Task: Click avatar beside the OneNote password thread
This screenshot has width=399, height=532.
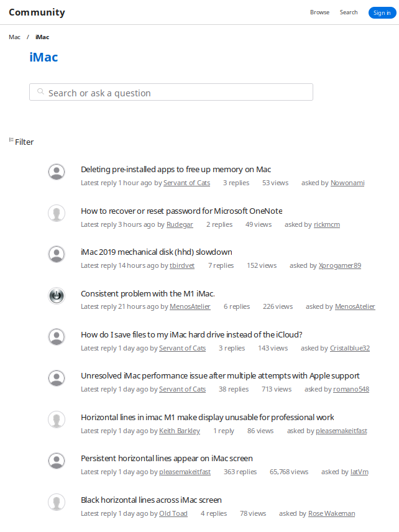Action: coord(57,214)
